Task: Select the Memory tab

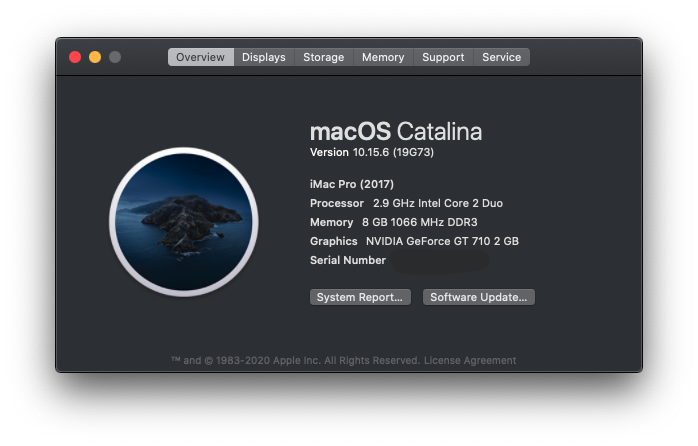Action: pyautogui.click(x=383, y=57)
